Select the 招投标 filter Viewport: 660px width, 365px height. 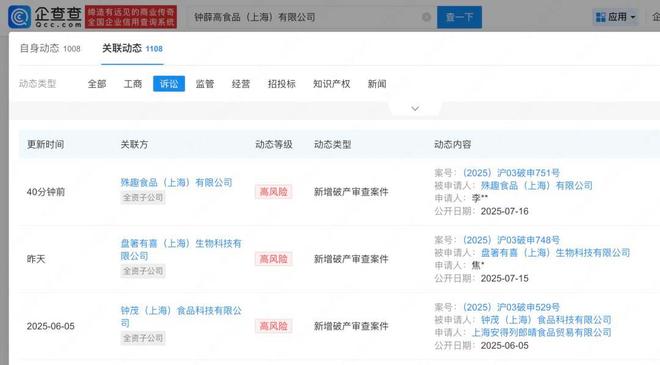pyautogui.click(x=282, y=84)
